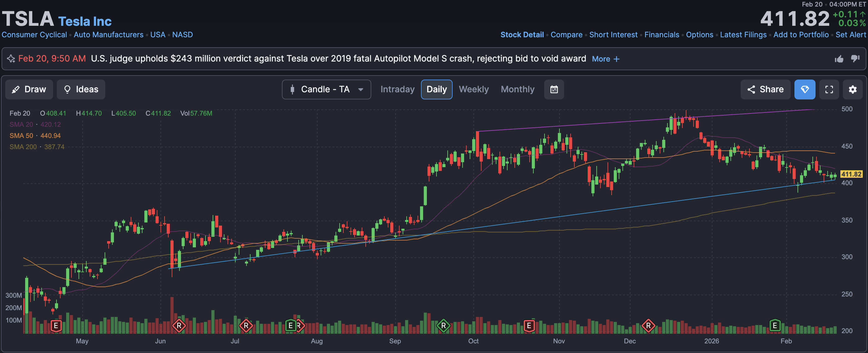This screenshot has width=868, height=353.
Task: Enter fullscreen chart mode
Action: click(x=829, y=89)
